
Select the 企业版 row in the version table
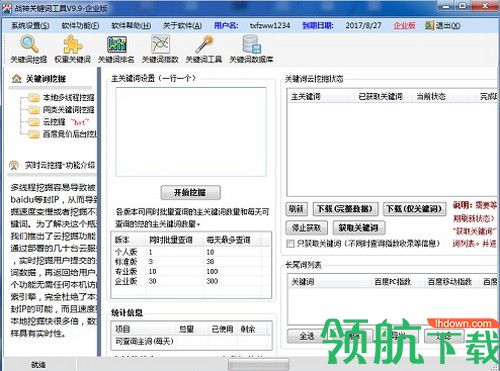tap(191, 281)
